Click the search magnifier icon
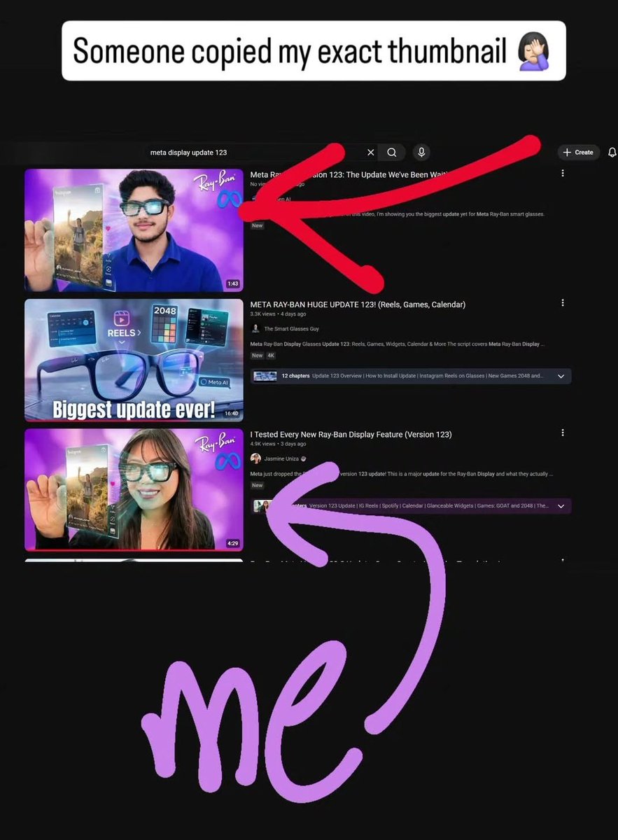618x840 pixels. pyautogui.click(x=391, y=152)
